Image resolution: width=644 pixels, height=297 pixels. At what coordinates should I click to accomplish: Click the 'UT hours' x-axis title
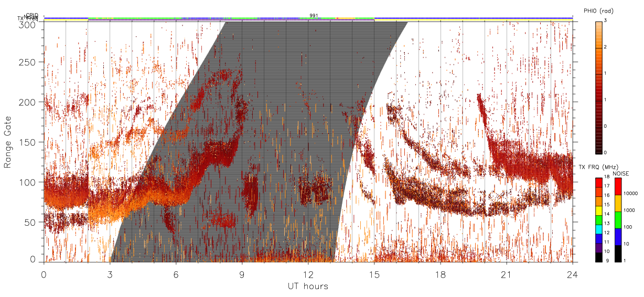(x=308, y=287)
